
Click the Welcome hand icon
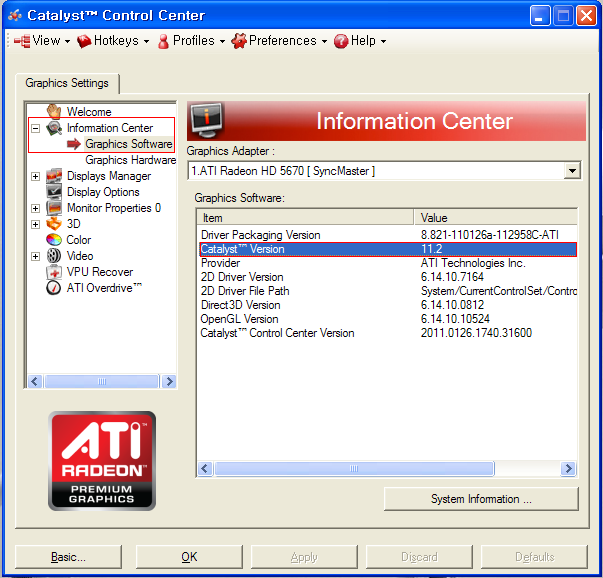tap(54, 111)
